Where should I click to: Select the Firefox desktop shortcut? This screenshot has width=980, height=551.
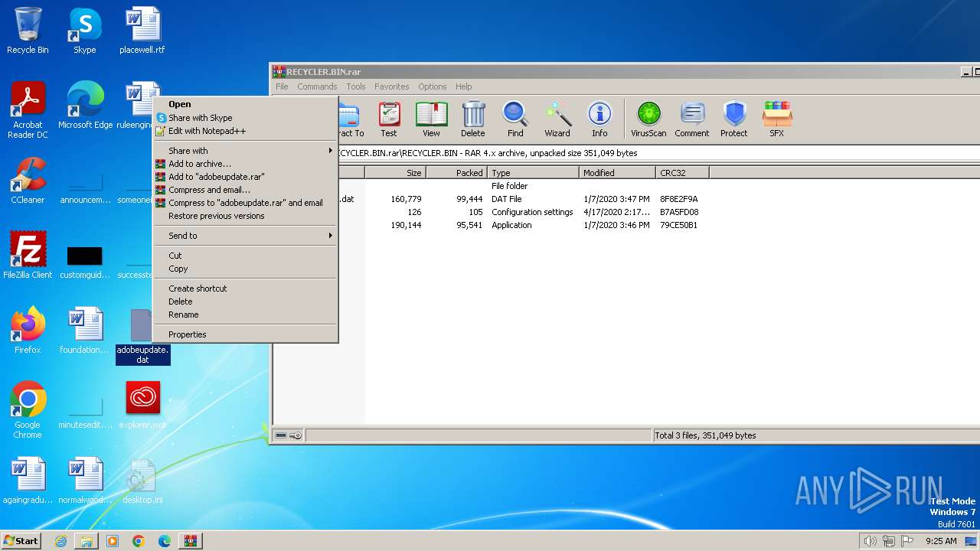(28, 331)
